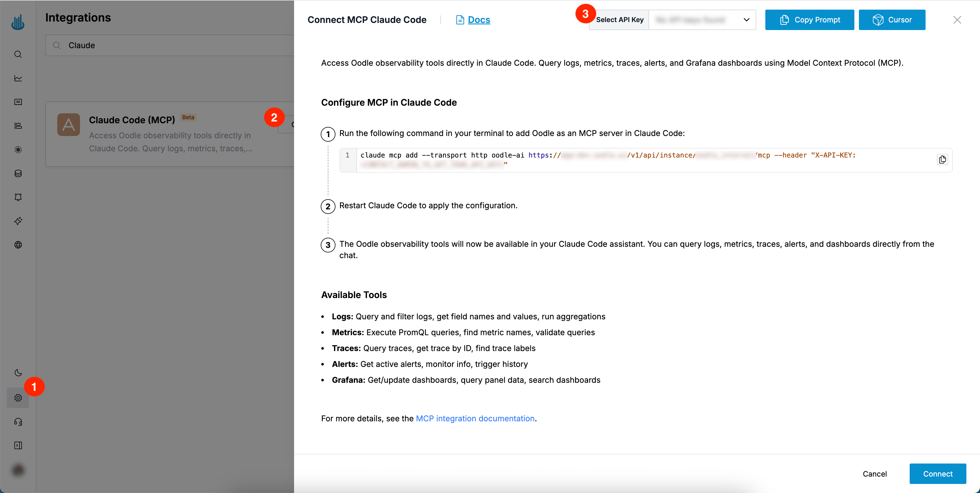Switch to the Cursor integration option
980x493 pixels.
(892, 20)
